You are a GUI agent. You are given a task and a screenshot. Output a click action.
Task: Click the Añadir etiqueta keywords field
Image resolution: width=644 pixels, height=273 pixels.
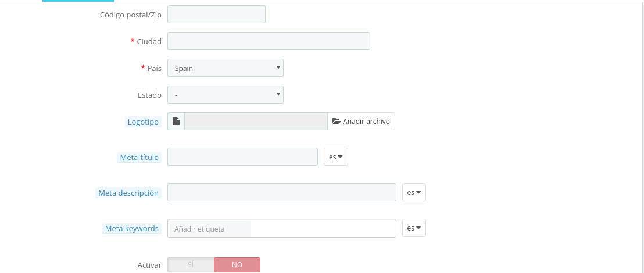[x=281, y=229]
